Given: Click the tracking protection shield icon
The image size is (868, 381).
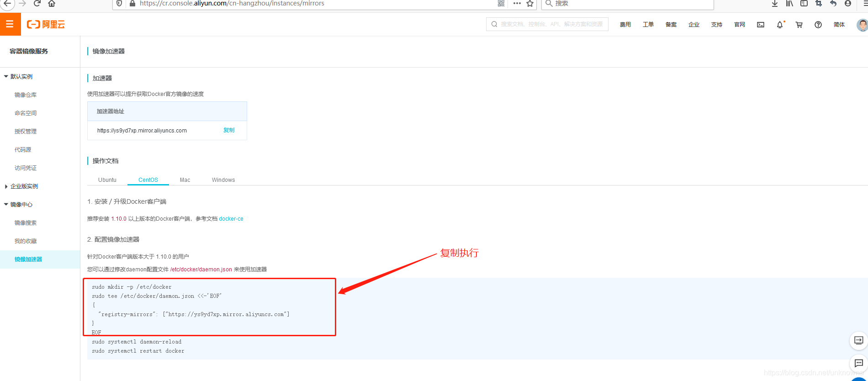Looking at the screenshot, I should click(x=119, y=3).
